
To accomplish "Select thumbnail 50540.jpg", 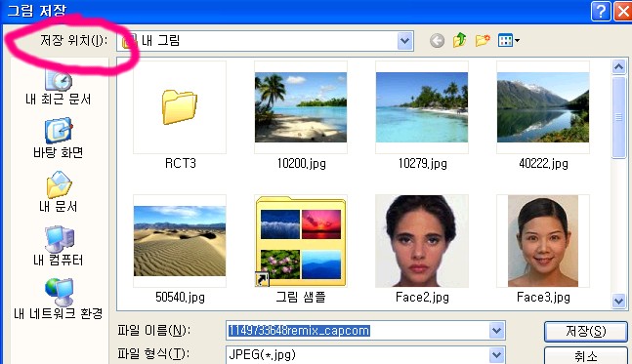I will click(x=180, y=241).
